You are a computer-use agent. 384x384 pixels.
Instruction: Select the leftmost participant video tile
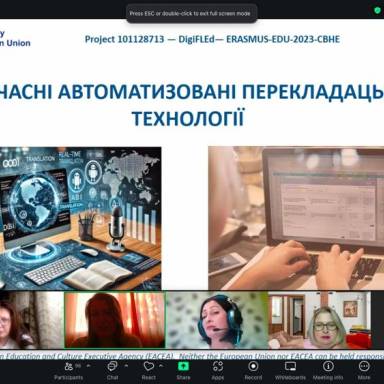pos(32,320)
